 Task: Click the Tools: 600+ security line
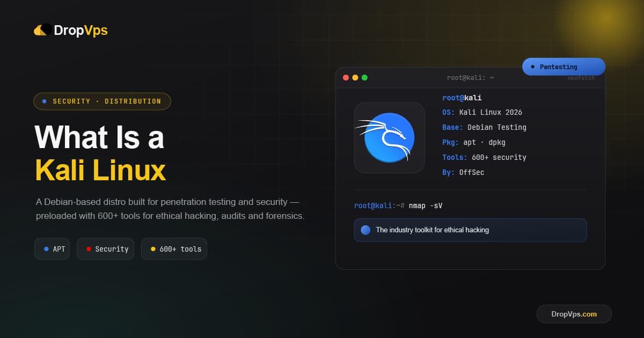coord(484,158)
